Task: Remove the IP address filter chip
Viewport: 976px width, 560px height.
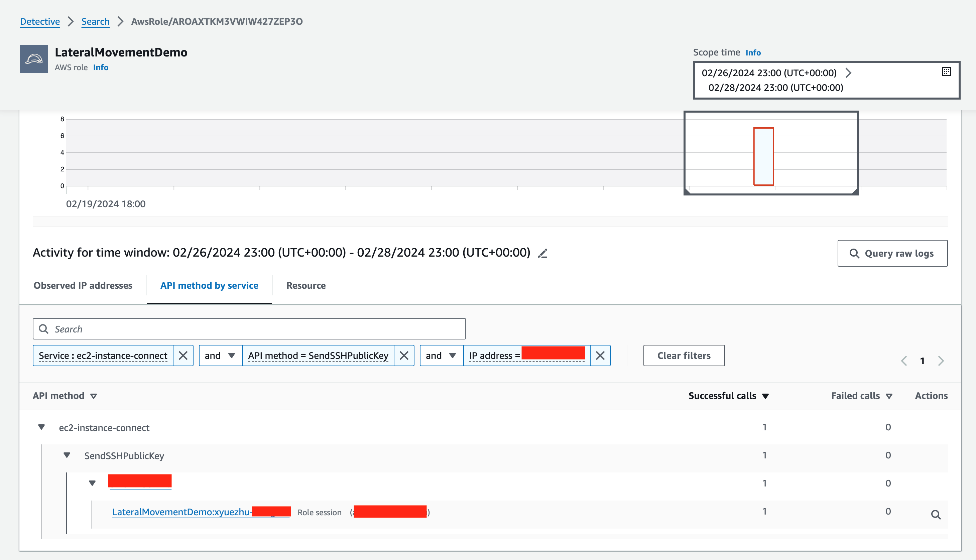Action: coord(600,356)
